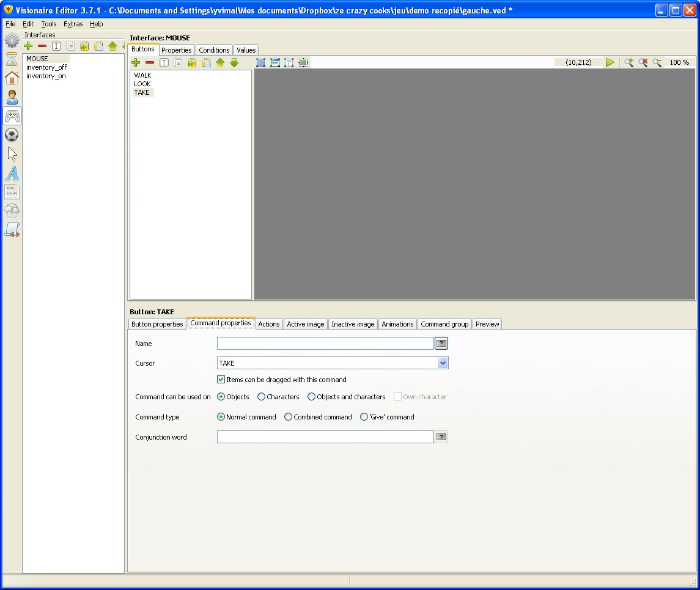Uncheck Items can be dragged with this command

221,379
